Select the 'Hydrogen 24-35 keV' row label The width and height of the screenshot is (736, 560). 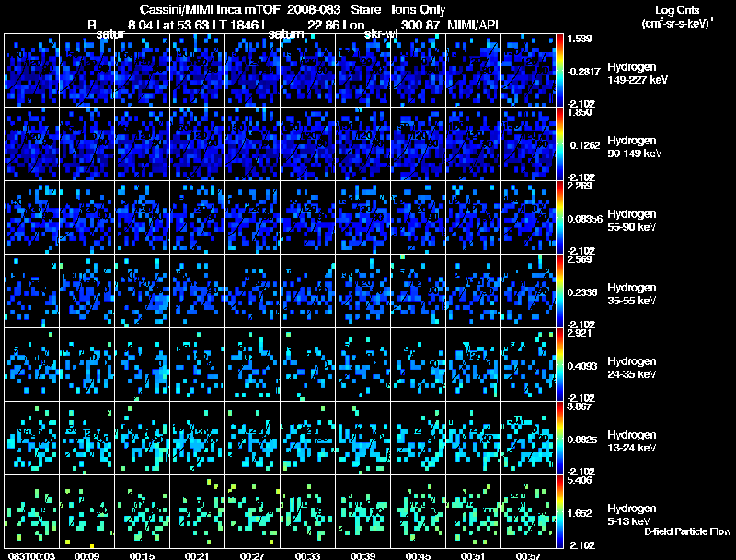click(632, 368)
